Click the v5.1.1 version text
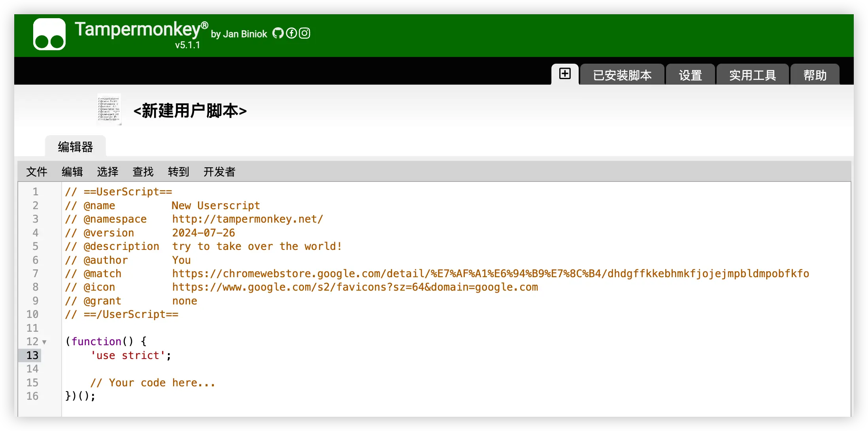 pos(188,45)
